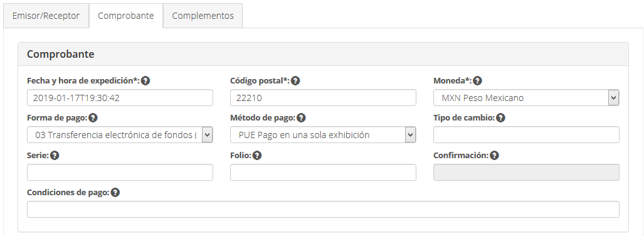Open help tooltip for Forma de pago
This screenshot has height=236, width=644.
pyautogui.click(x=93, y=118)
